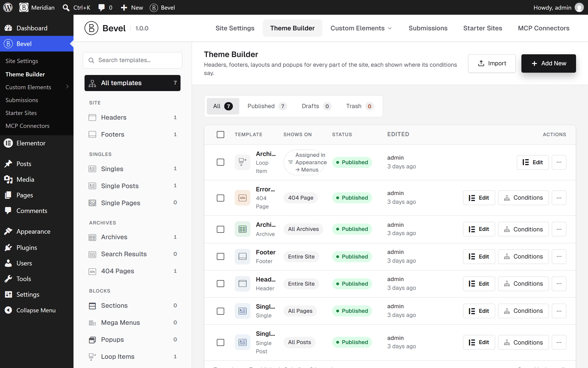Image resolution: width=588 pixels, height=368 pixels.
Task: Click the WordPress logo in admin bar
Action: 8,7
